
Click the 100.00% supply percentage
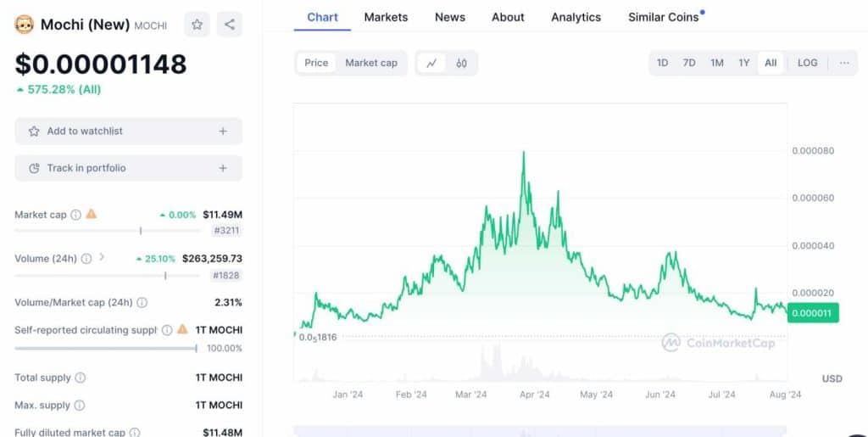[x=224, y=349]
